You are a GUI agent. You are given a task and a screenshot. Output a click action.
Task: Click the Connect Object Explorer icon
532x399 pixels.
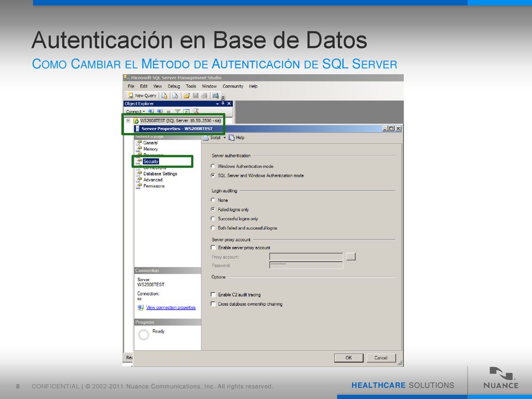point(151,111)
